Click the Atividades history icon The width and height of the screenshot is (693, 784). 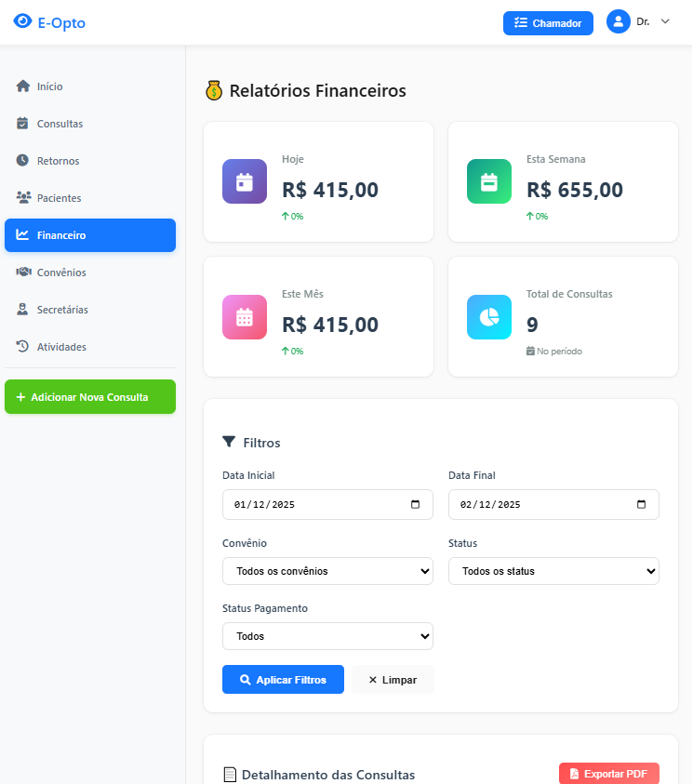pyautogui.click(x=22, y=346)
